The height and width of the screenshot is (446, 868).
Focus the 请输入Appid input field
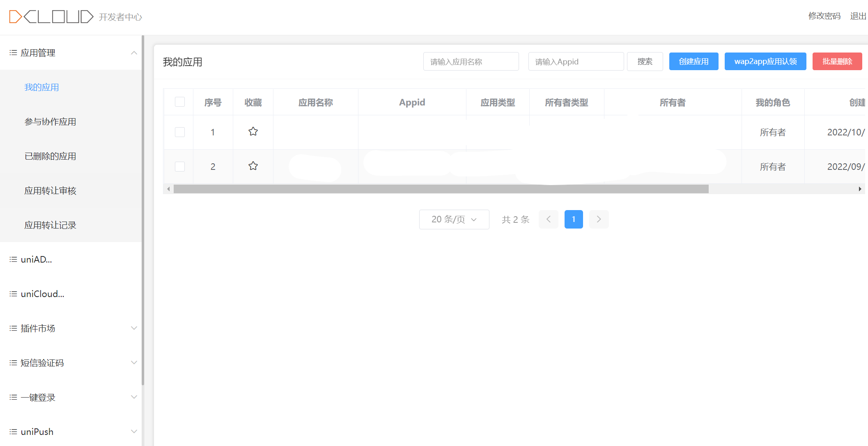[576, 62]
